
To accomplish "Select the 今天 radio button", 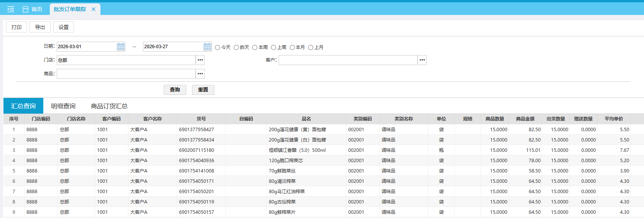I will [x=218, y=47].
